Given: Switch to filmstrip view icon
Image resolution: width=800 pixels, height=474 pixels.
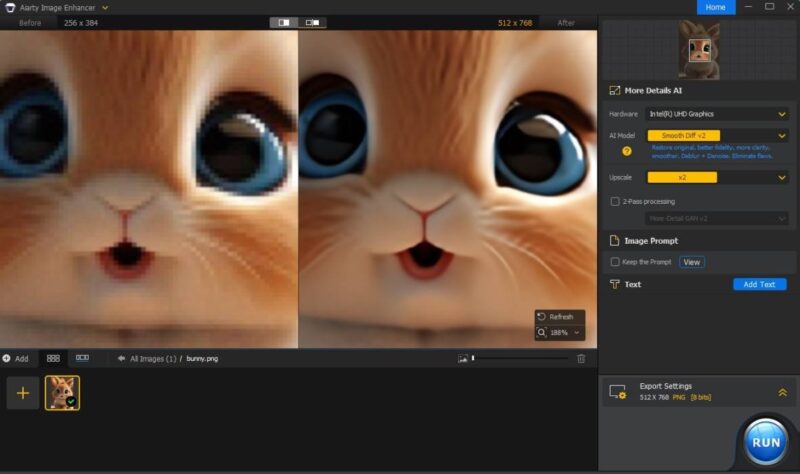Looking at the screenshot, I should [x=82, y=358].
